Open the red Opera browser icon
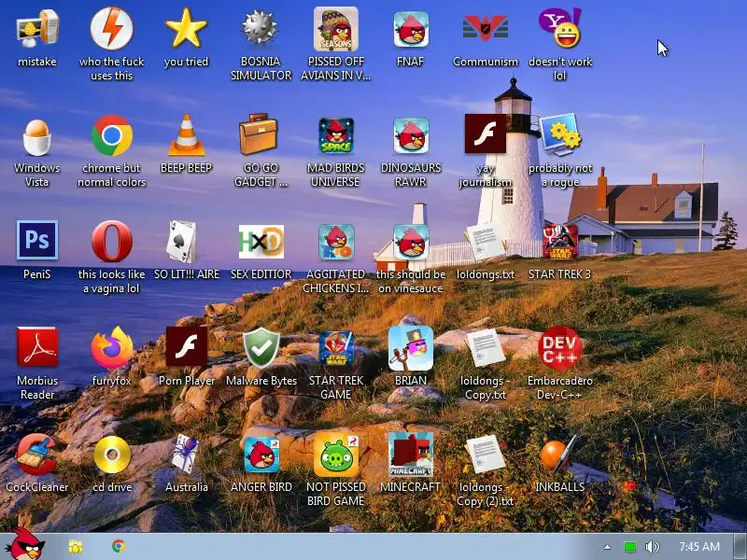747x560 pixels. 112,242
